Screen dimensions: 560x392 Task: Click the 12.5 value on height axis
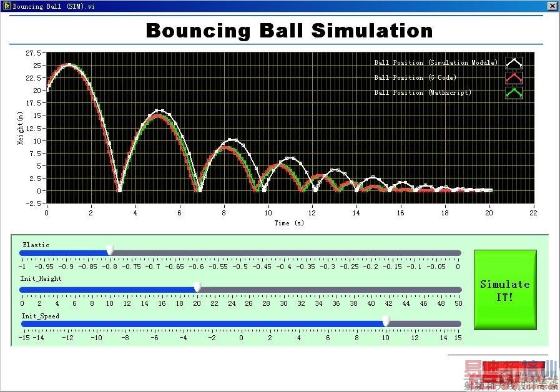point(33,128)
